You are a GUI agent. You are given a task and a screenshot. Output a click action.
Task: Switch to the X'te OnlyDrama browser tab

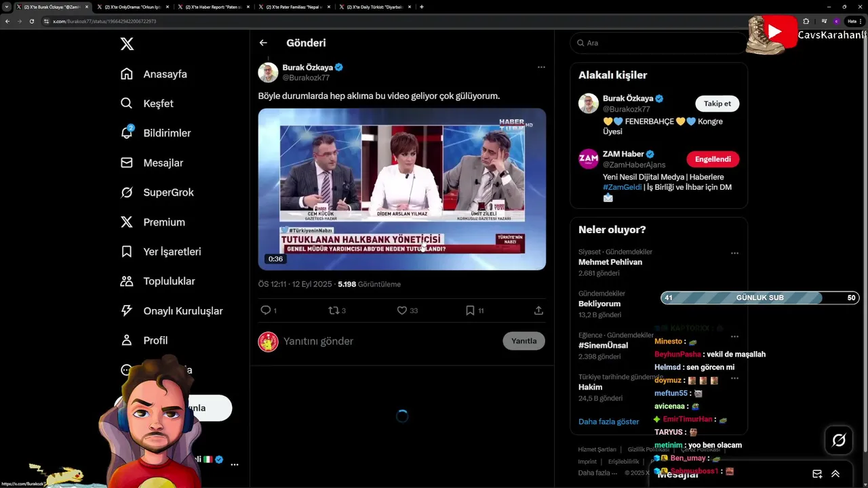(132, 7)
